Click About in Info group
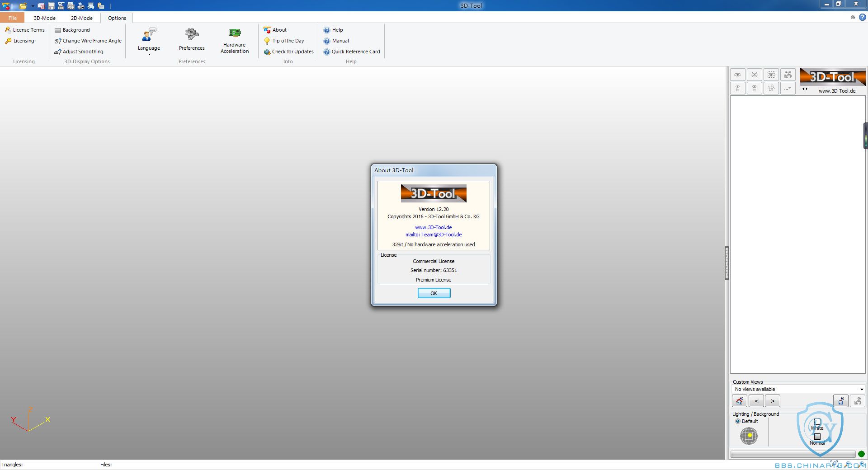The width and height of the screenshot is (868, 470). pos(275,30)
